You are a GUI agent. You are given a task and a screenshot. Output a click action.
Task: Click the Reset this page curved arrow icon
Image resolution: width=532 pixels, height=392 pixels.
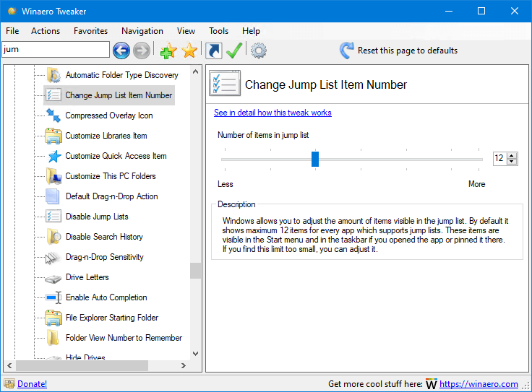pos(347,51)
